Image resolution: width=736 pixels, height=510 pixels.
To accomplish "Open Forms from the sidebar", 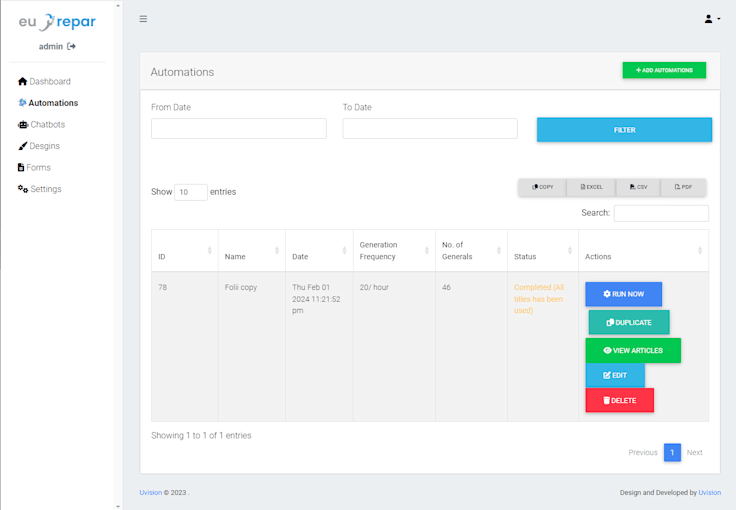I will point(34,167).
